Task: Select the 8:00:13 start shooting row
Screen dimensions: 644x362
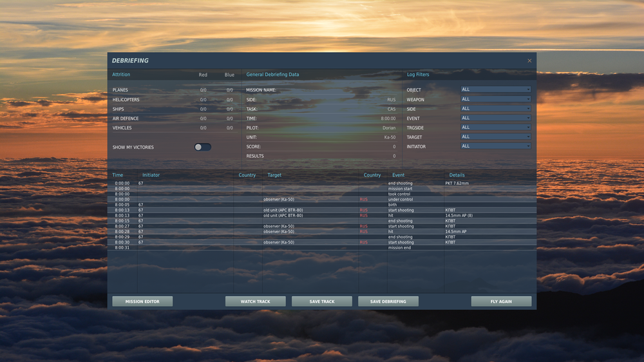Action: click(x=322, y=210)
